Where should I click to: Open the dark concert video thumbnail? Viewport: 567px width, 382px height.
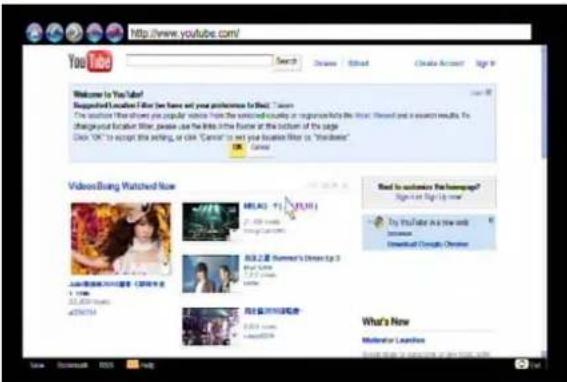pos(210,222)
